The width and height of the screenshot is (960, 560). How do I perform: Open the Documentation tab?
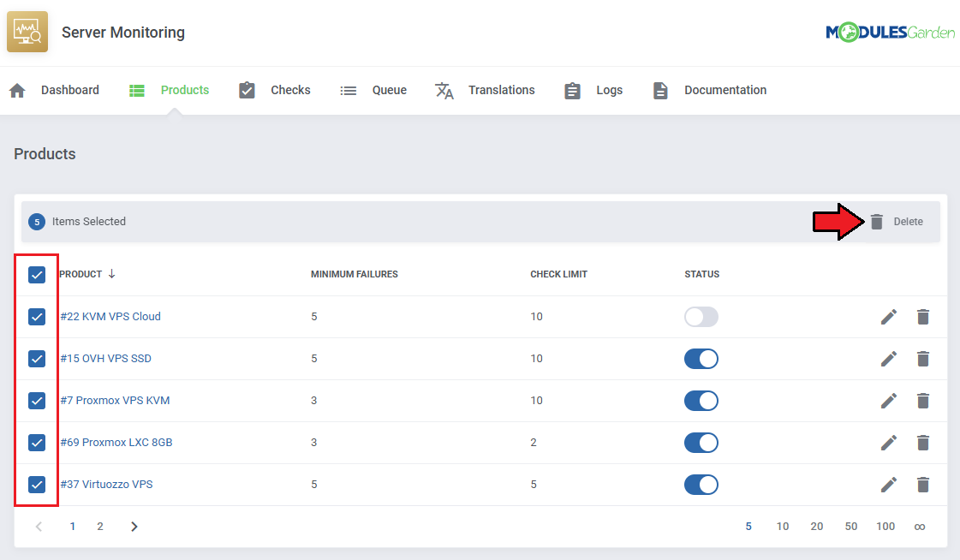coord(725,91)
